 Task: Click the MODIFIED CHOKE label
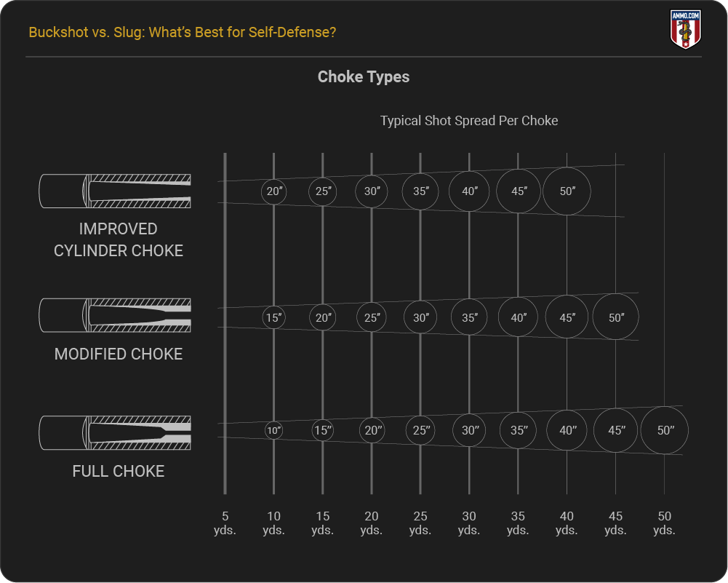click(119, 354)
